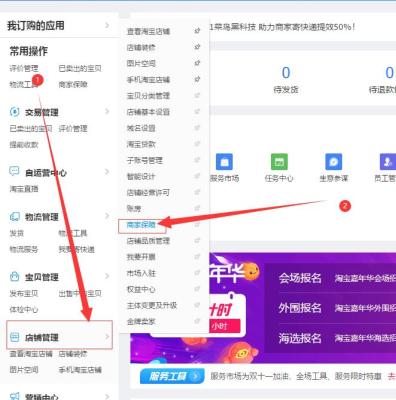Click the 物流管理 section heading
This screenshot has width=396, height=400.
(x=42, y=217)
